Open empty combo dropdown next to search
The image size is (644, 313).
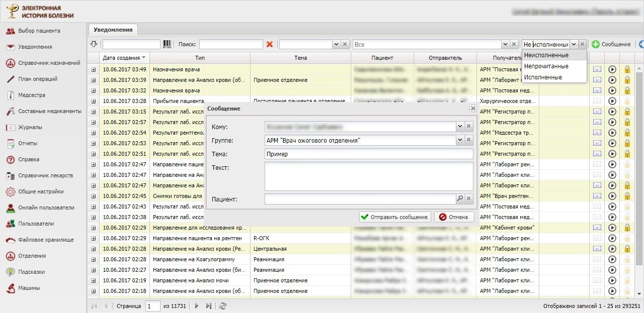(337, 44)
